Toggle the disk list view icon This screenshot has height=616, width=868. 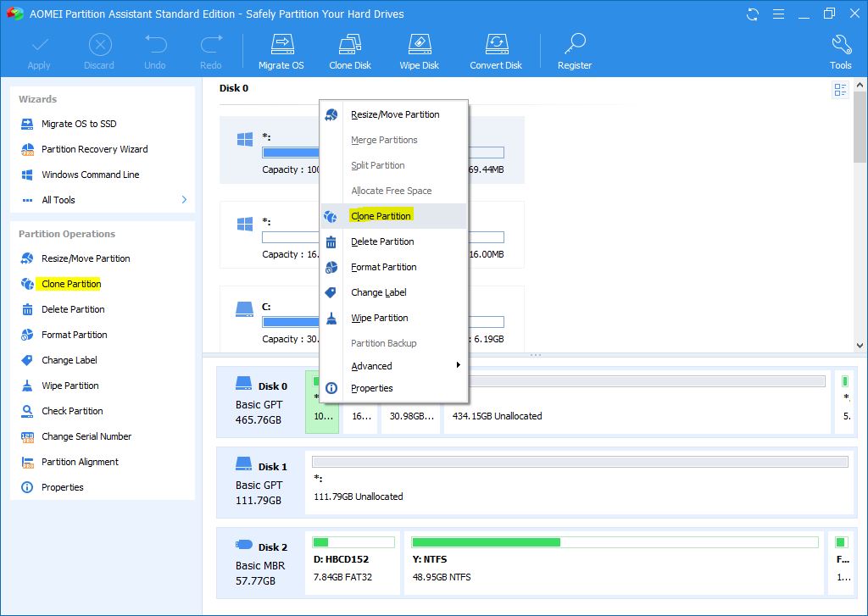tap(840, 90)
